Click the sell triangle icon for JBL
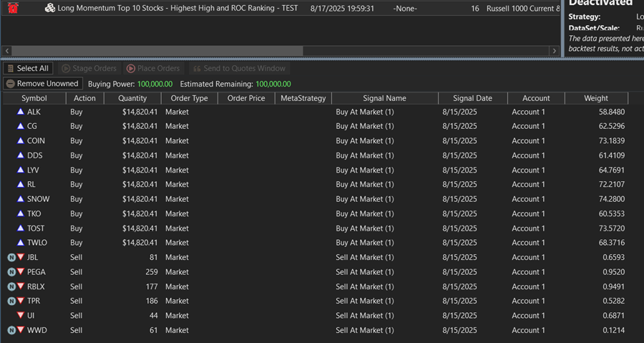This screenshot has height=343, width=644. pyautogui.click(x=21, y=258)
